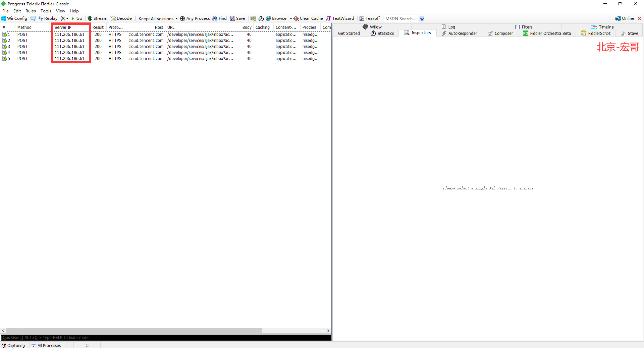Expand the remove sessions dropdown arrow
644x348 pixels.
(x=67, y=18)
